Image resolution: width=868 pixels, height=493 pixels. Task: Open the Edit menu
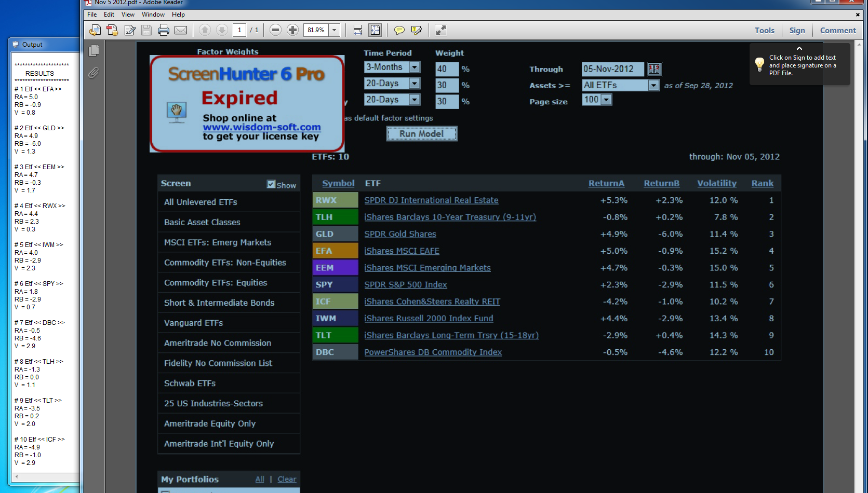click(109, 15)
